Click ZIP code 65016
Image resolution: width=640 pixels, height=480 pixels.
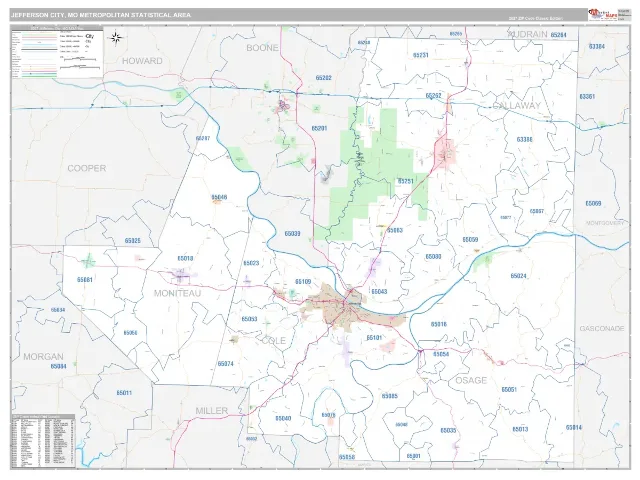439,324
